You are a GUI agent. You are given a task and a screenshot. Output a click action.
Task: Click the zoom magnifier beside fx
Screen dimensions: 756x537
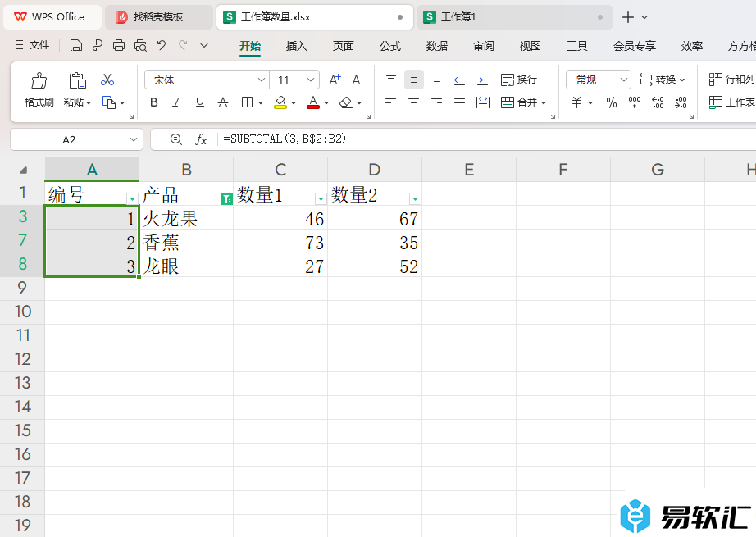pos(176,140)
